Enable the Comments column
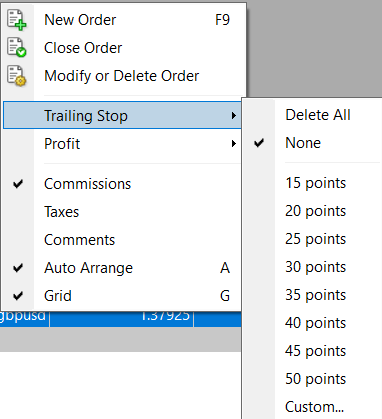 point(122,240)
